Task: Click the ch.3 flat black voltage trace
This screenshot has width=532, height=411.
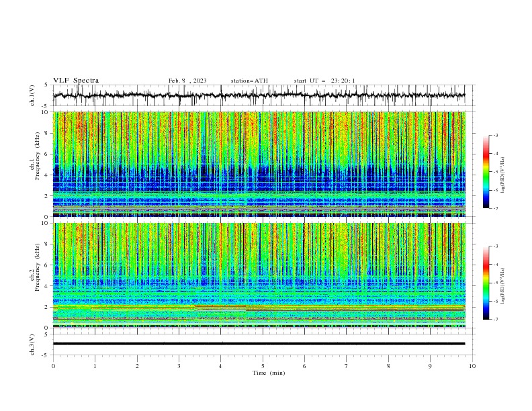Action: 259,344
